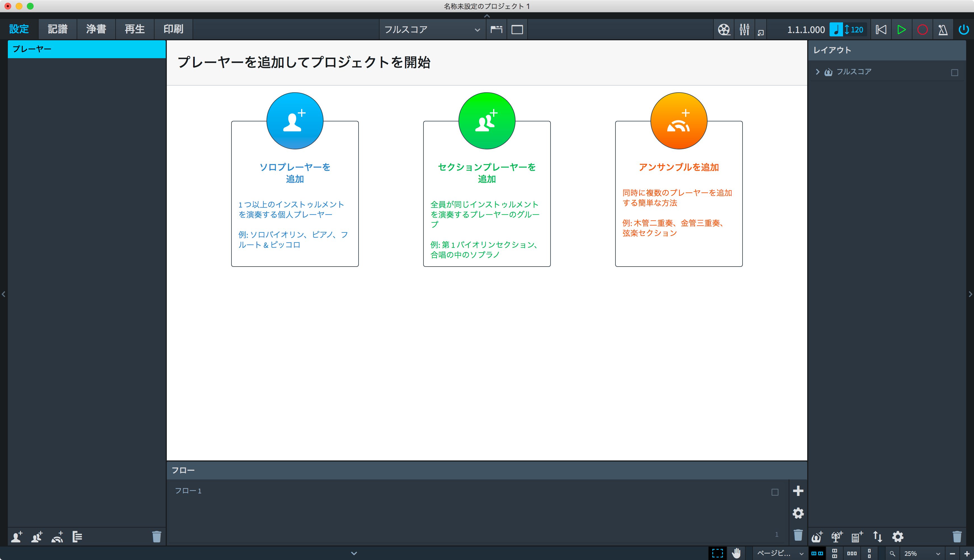974x560 pixels.
Task: Open the transport window popout icon
Action: coord(760,33)
